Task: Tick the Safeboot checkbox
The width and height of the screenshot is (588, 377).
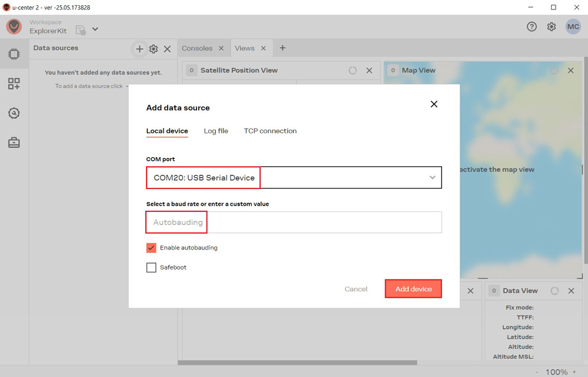Action: (152, 268)
